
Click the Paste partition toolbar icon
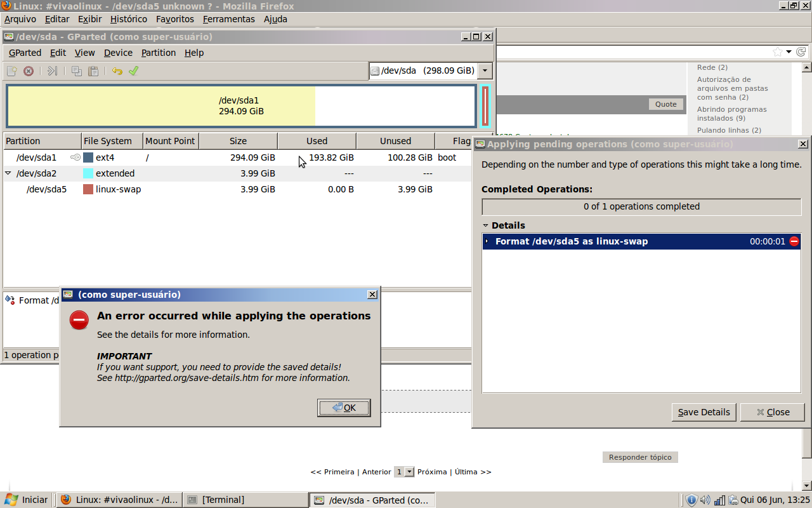tap(93, 71)
